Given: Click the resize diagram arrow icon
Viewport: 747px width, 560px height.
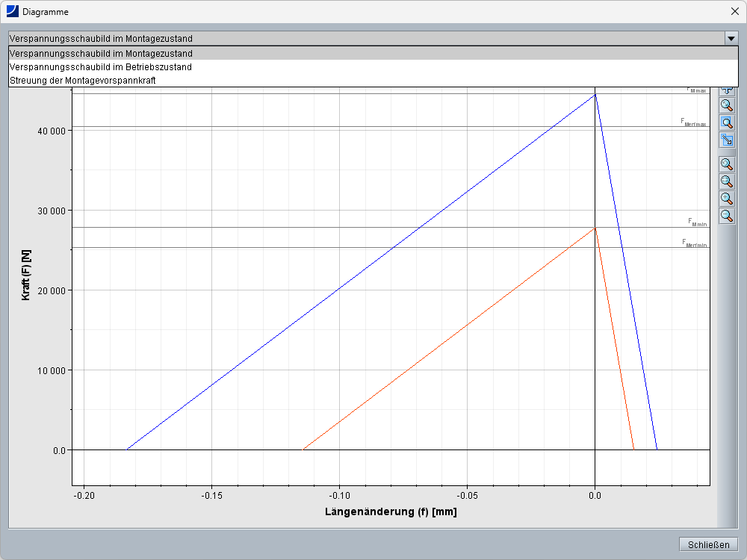Looking at the screenshot, I should click(726, 140).
